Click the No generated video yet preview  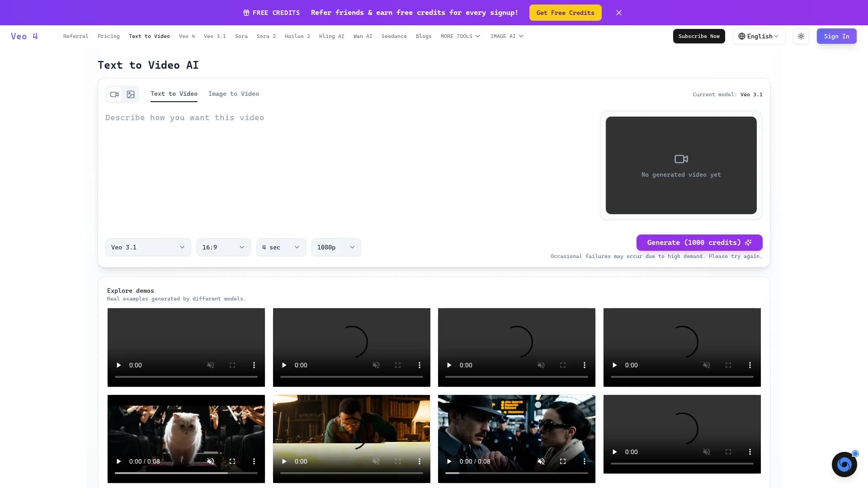pyautogui.click(x=681, y=165)
